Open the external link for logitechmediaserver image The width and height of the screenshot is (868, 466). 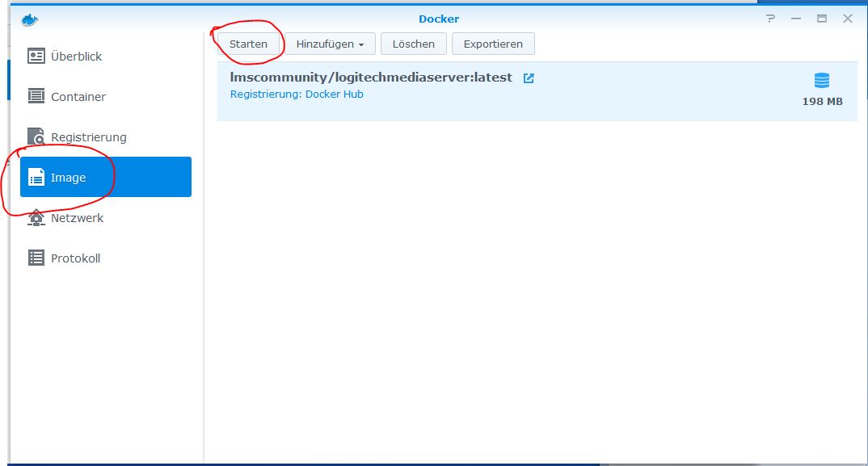pos(529,78)
